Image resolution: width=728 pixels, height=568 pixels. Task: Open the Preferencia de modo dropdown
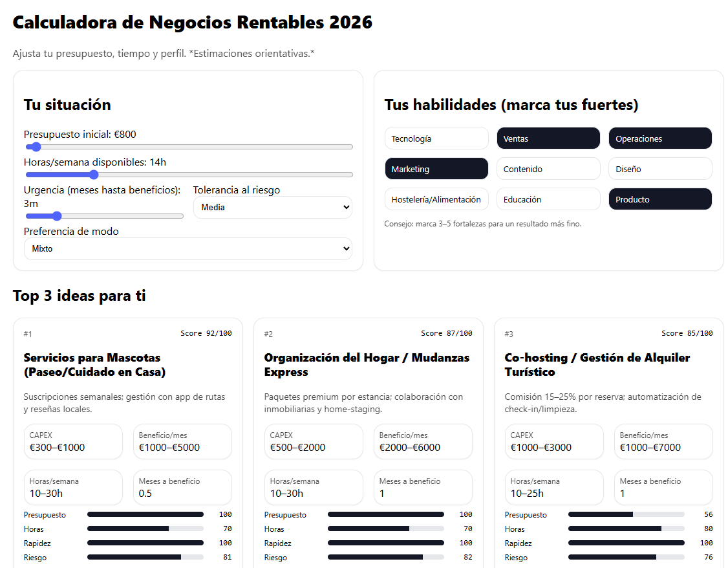188,248
